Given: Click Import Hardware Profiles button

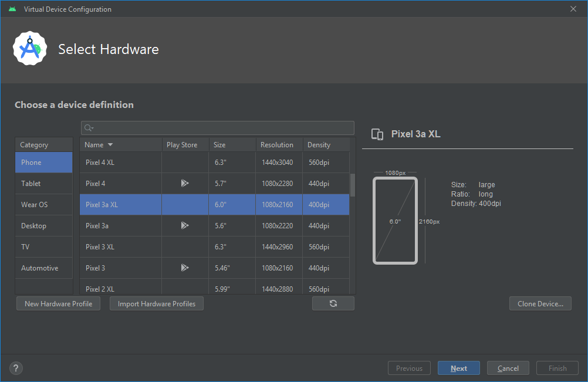Looking at the screenshot, I should [157, 303].
